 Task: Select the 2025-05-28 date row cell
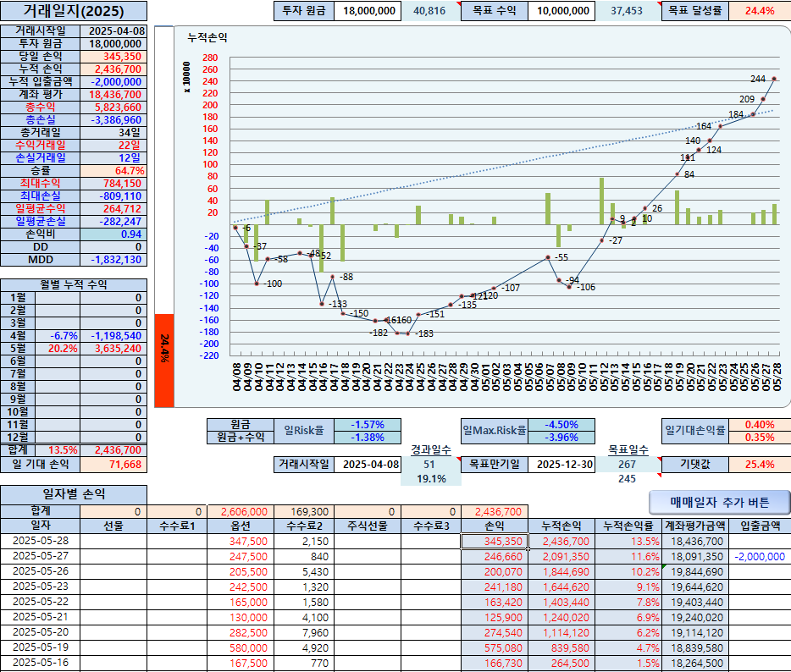[41, 541]
